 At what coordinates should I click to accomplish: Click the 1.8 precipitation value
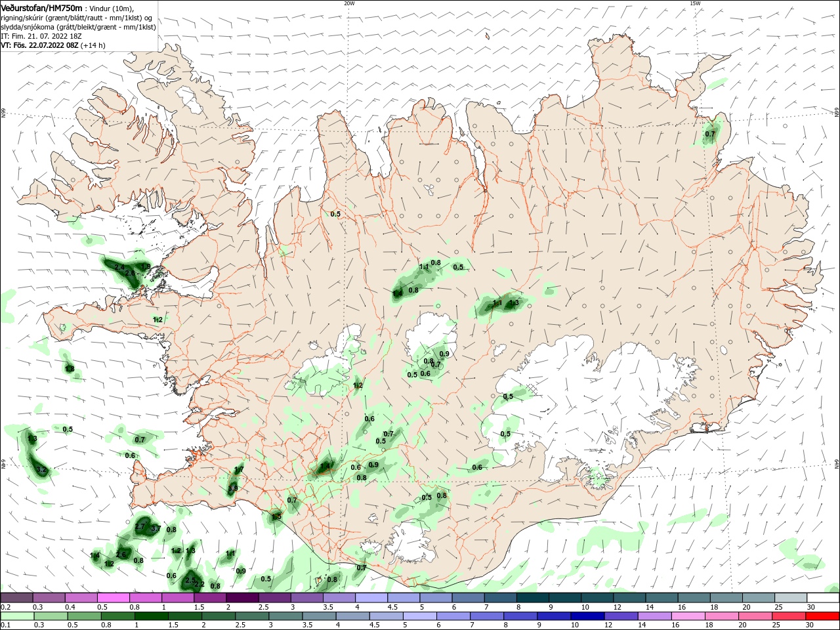pos(70,369)
